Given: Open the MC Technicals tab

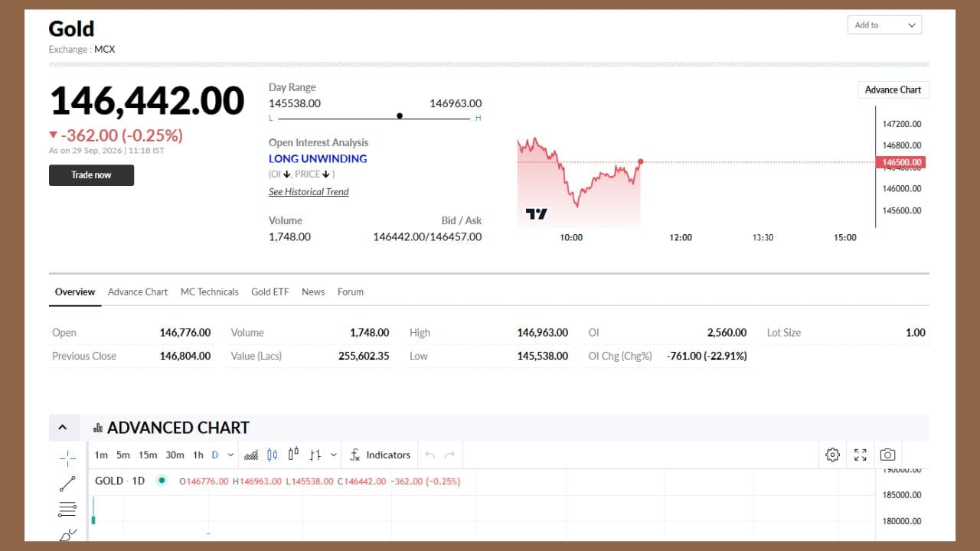Looking at the screenshot, I should (x=210, y=292).
